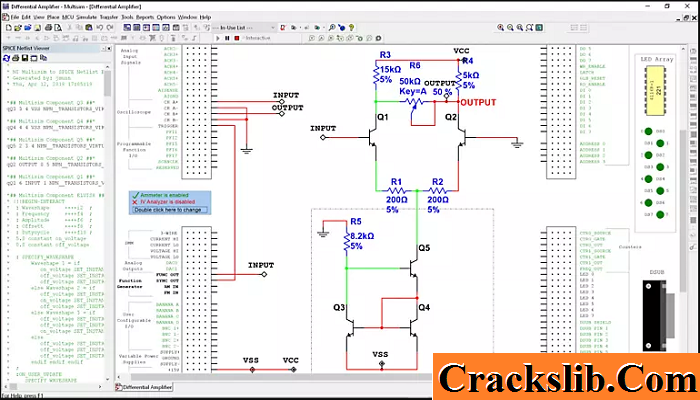Select potentiometer R6 50kΩ on schematic
This screenshot has width=700, height=400.
pyautogui.click(x=415, y=102)
